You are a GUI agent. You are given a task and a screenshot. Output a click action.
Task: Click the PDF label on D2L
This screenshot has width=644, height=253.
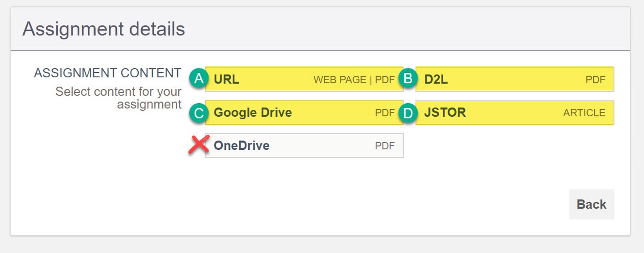tap(595, 80)
